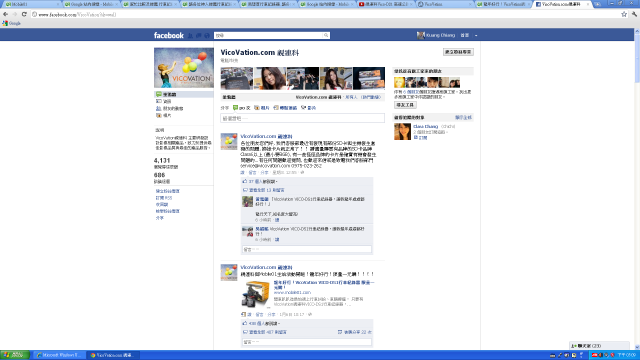Open the first photo in the photo strip
640x360 pixels.
tap(237, 78)
